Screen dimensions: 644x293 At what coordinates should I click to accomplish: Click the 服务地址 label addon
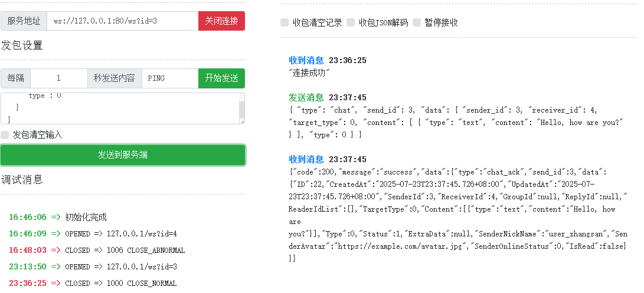coord(24,21)
